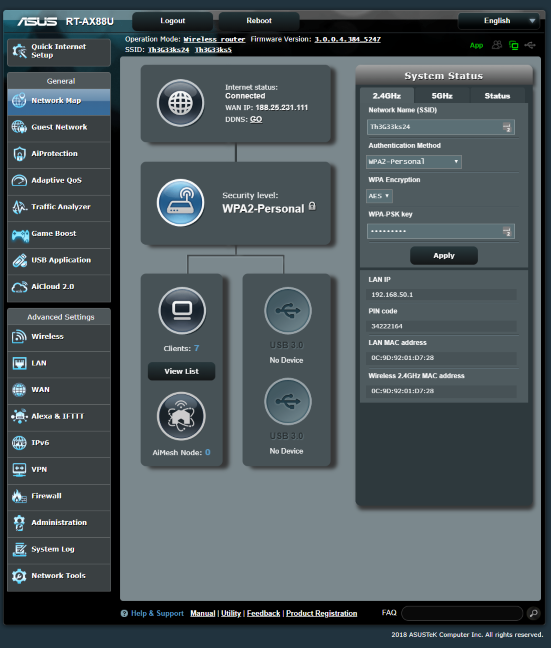The image size is (551, 648).
Task: Click the Th3G33ks24 SSID link in header
Action: 168,50
